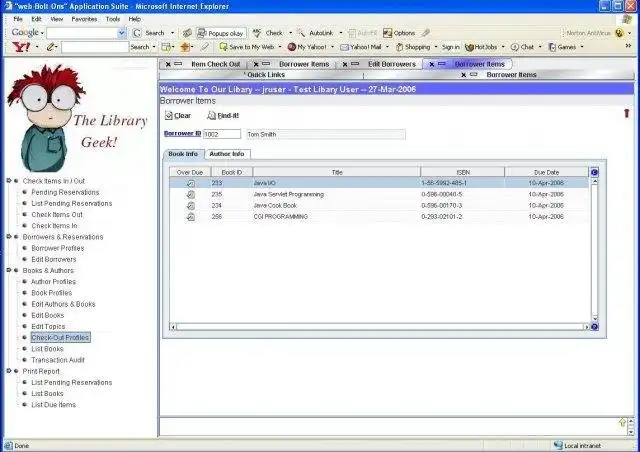The width and height of the screenshot is (640, 452).
Task: Toggle Over Due box for Java Cook Book
Action: coord(191,206)
